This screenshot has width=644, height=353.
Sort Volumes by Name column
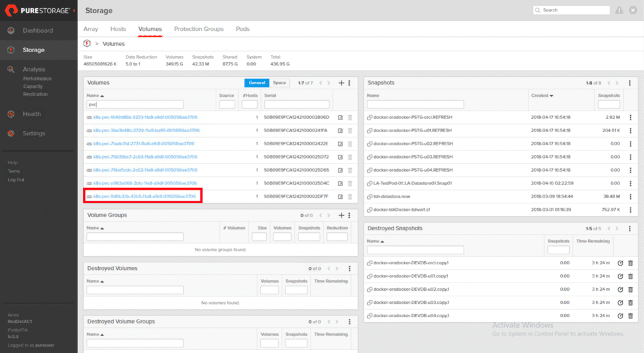(x=95, y=96)
